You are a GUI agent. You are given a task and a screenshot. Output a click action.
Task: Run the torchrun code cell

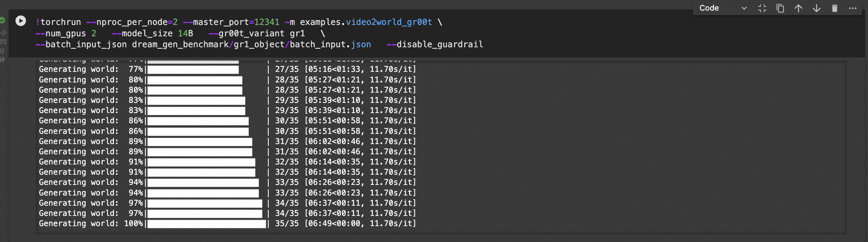click(21, 21)
